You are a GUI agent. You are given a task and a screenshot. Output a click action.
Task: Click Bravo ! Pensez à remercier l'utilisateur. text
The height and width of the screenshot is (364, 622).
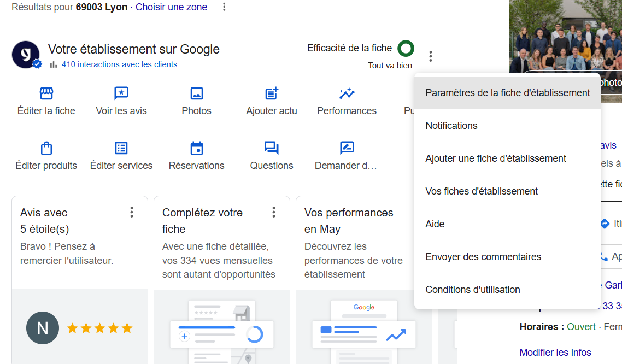tap(67, 254)
